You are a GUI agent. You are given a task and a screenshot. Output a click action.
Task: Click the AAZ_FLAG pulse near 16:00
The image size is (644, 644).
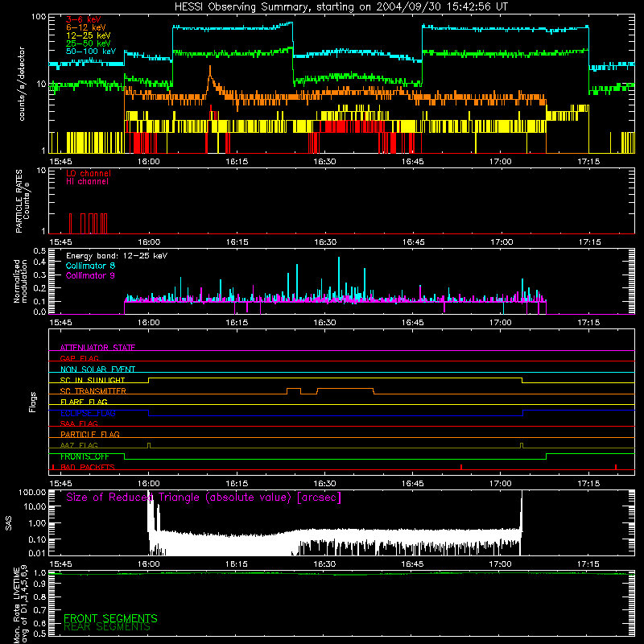(x=149, y=446)
